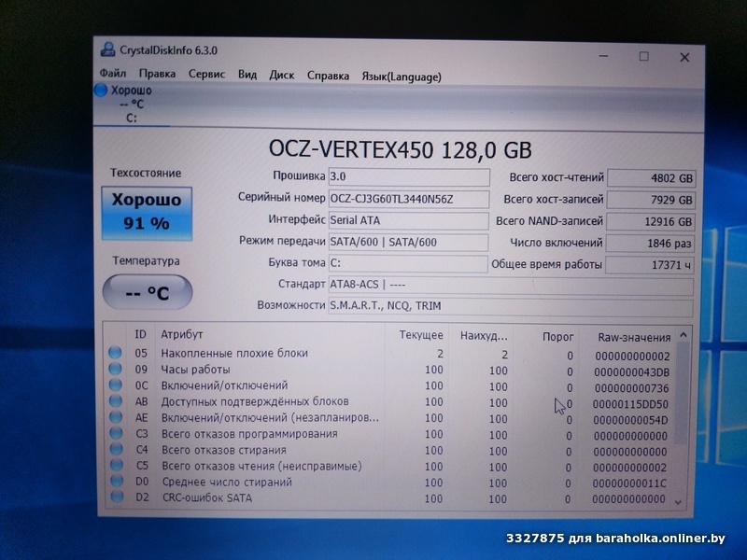Select the CRC-ошибок SATA row
The width and height of the screenshot is (747, 560).
(389, 498)
